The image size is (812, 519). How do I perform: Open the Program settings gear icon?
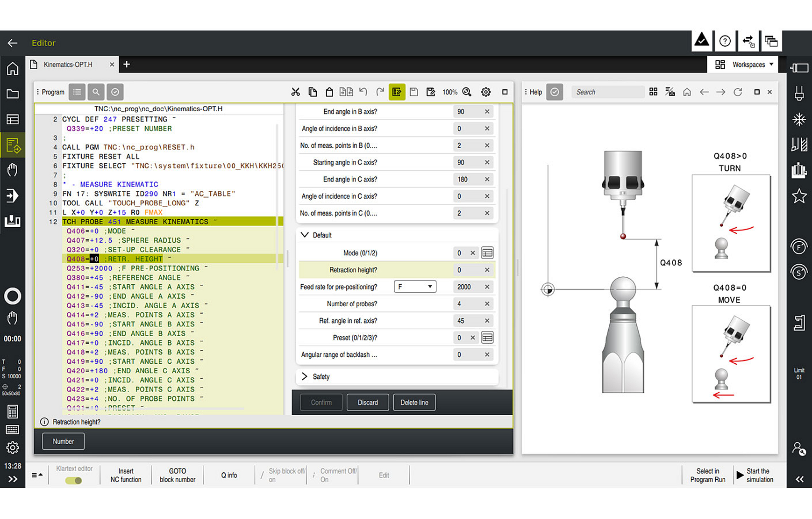(486, 92)
